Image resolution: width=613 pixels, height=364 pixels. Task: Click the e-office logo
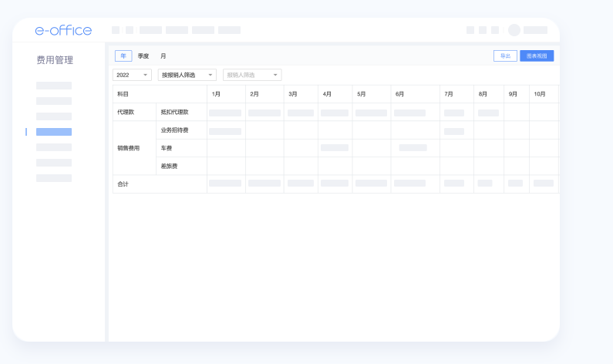pos(63,30)
